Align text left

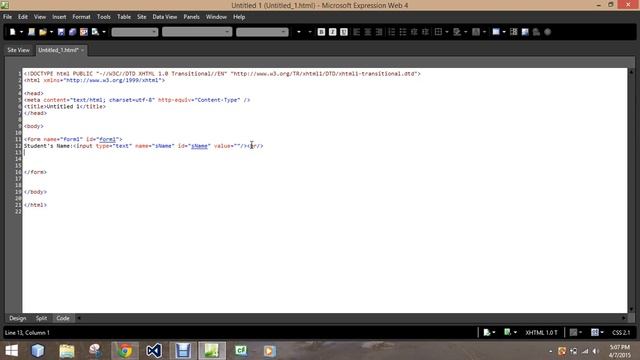[x=357, y=32]
